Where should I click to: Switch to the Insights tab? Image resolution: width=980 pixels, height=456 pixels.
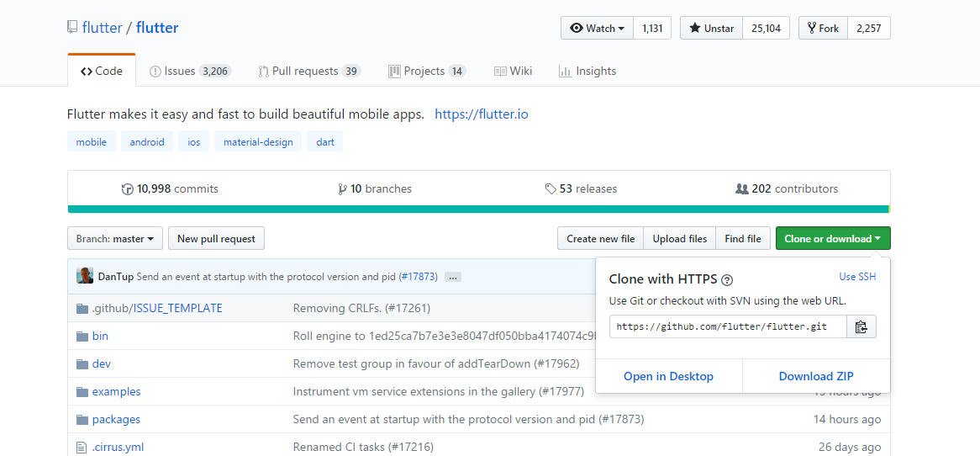tap(587, 71)
